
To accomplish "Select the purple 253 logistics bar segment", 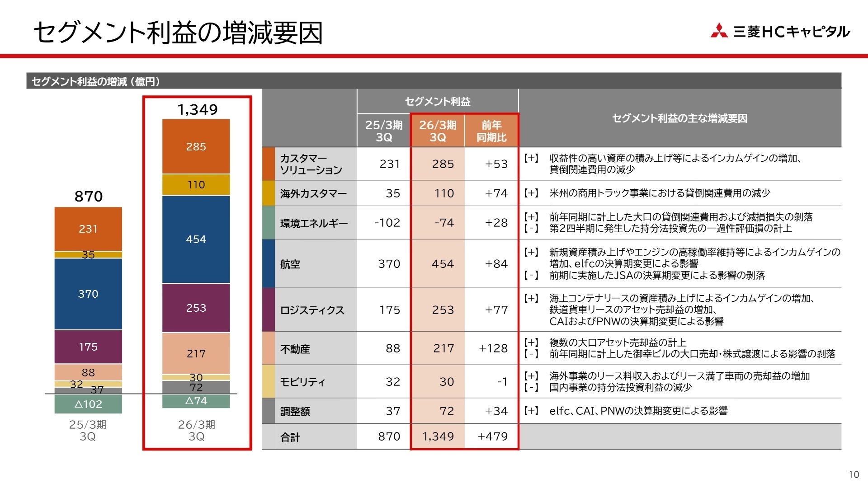I will click(x=195, y=309).
